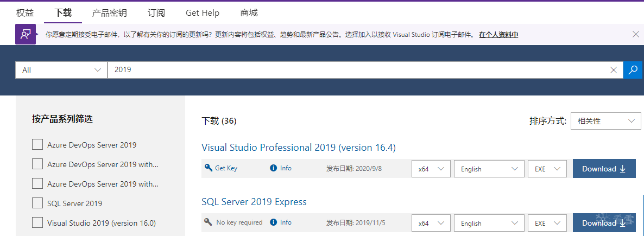This screenshot has width=644, height=236.
Task: Click the key icon next to No key required
Action: pyautogui.click(x=208, y=222)
